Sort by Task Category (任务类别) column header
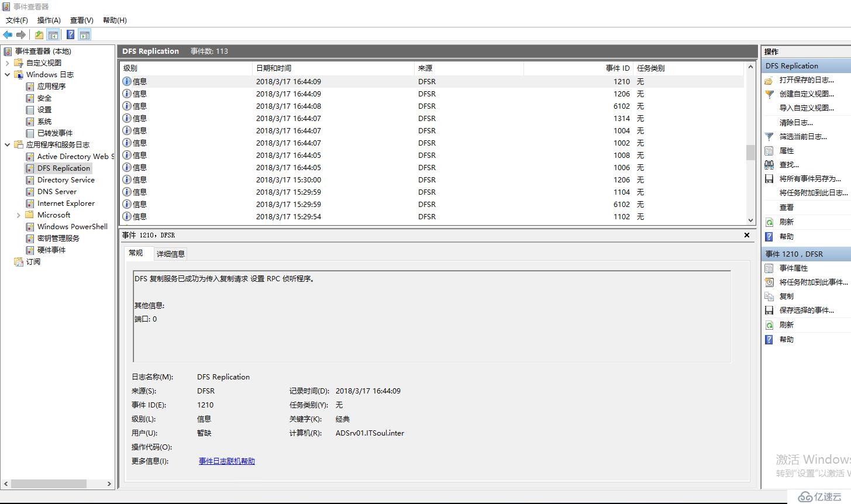 point(688,68)
